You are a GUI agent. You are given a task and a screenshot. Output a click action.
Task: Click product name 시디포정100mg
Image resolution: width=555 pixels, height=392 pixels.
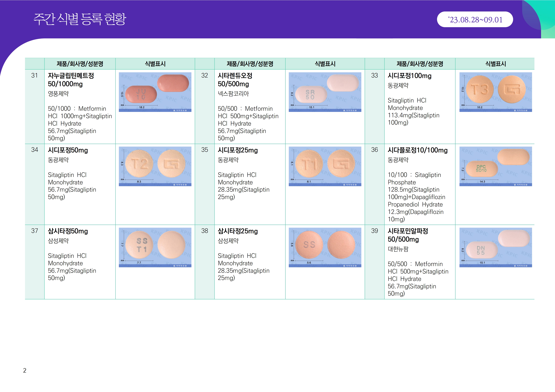pos(409,76)
